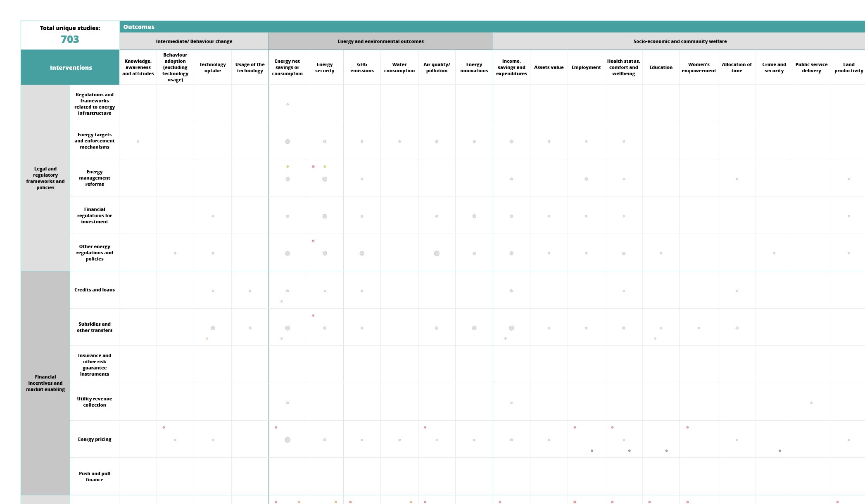Open the Financial regulations bubble under Technology uptake
The image size is (865, 504).
(213, 216)
